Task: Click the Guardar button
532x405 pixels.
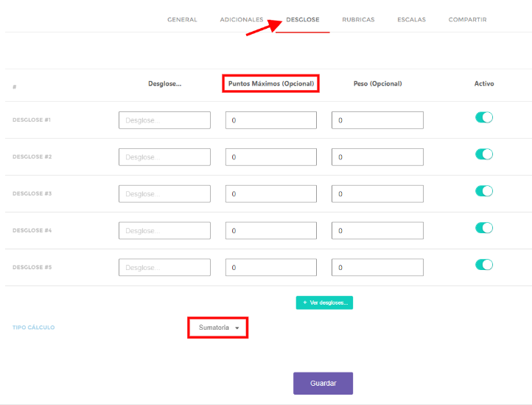Action: (323, 384)
